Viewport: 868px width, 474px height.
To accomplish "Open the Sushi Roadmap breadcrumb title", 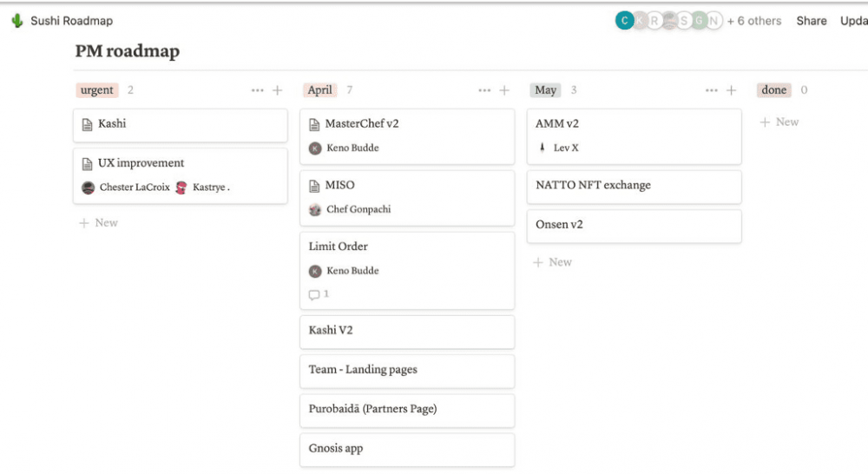I will pos(71,21).
